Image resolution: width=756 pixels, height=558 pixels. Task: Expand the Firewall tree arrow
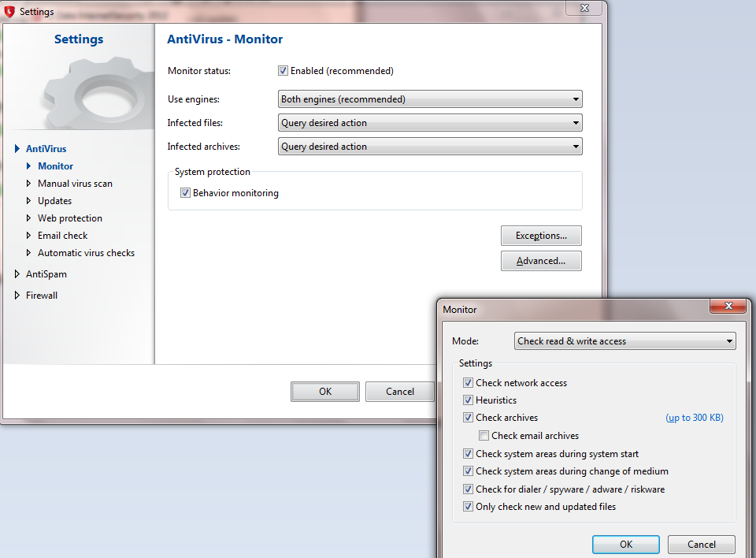[x=17, y=296]
